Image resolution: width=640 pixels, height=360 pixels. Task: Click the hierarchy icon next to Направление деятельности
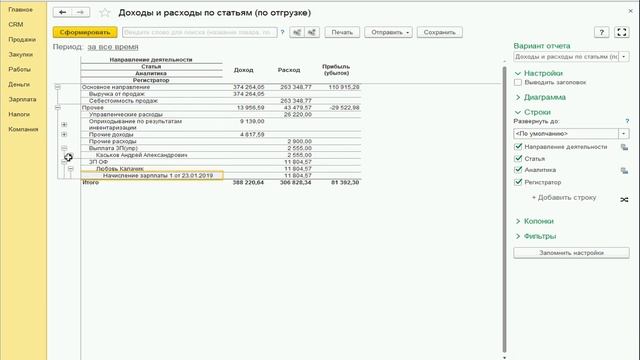click(624, 147)
